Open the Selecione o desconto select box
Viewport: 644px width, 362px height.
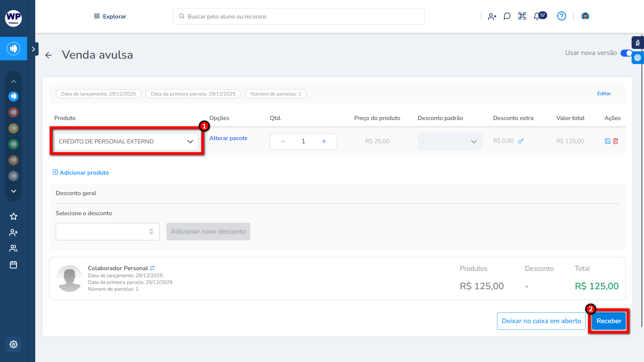[107, 232]
